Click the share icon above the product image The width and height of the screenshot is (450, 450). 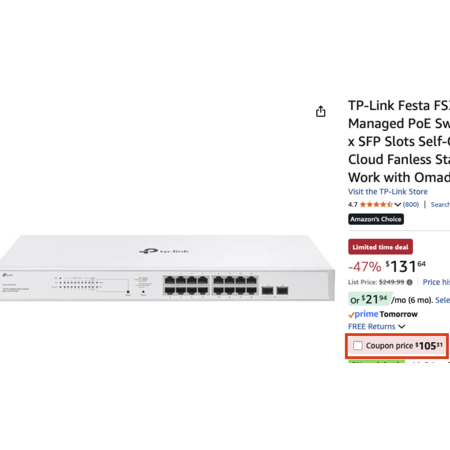click(321, 111)
